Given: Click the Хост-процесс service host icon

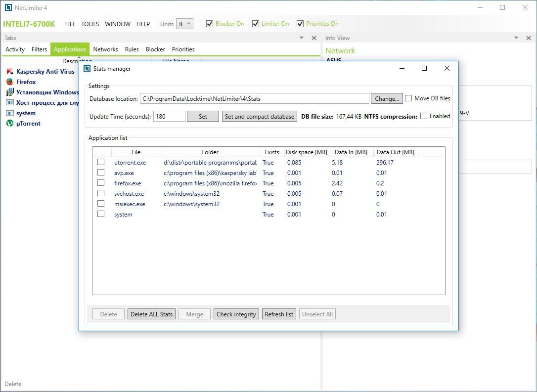Looking at the screenshot, I should point(9,103).
